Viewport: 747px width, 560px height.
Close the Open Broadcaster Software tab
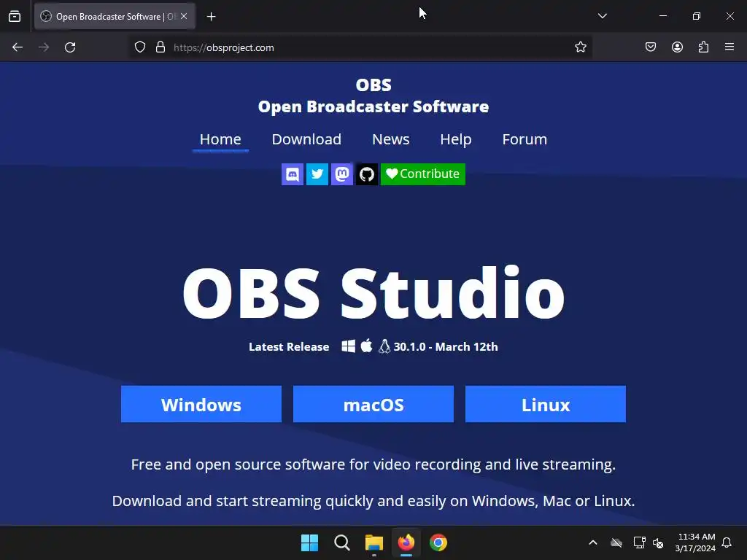tap(184, 16)
